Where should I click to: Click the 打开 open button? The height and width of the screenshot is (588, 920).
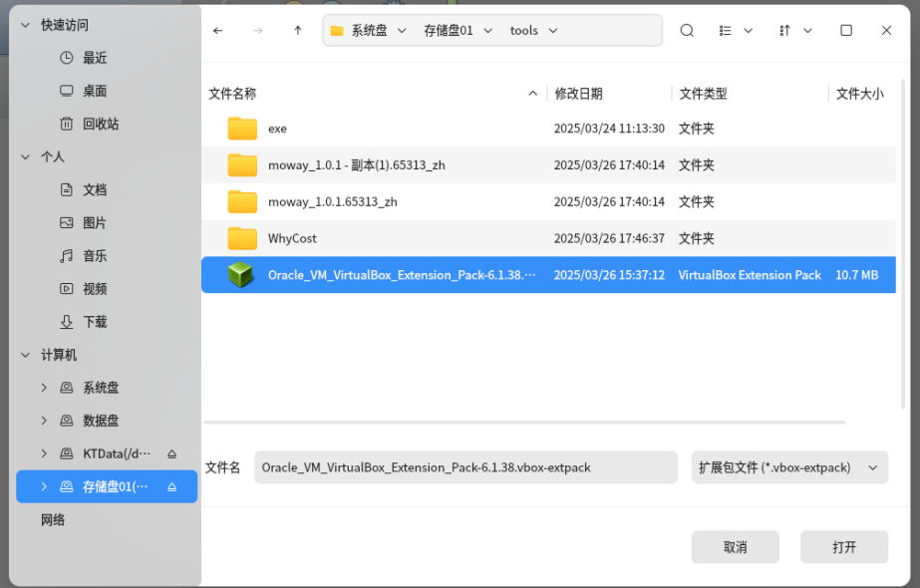[x=844, y=547]
